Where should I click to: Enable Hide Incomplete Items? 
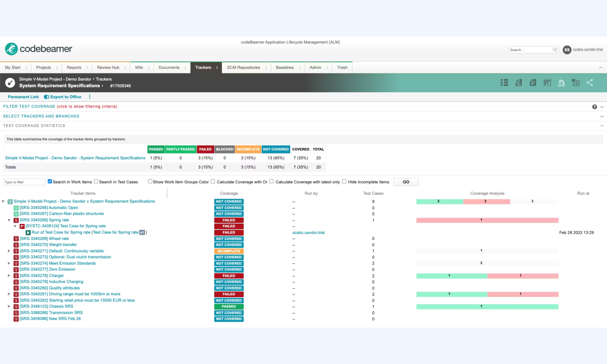coord(344,181)
